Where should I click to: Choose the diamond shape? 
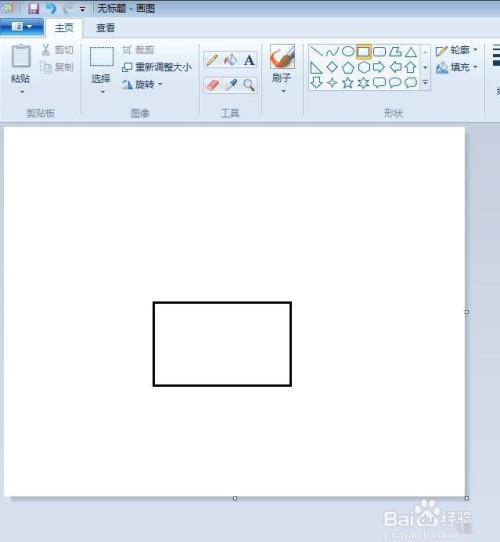pyautogui.click(x=332, y=67)
